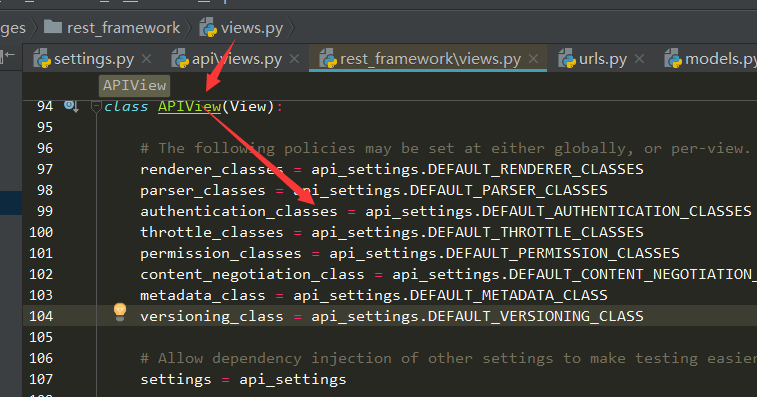The width and height of the screenshot is (757, 397).
Task: Click the overridden-method gutter icon on line 94
Action: tap(71, 106)
